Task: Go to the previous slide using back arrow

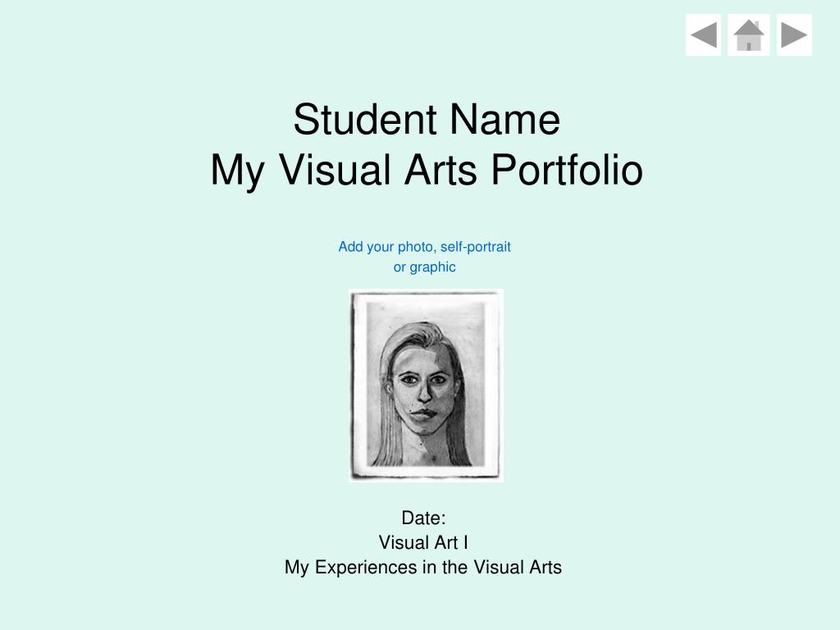Action: [703, 34]
